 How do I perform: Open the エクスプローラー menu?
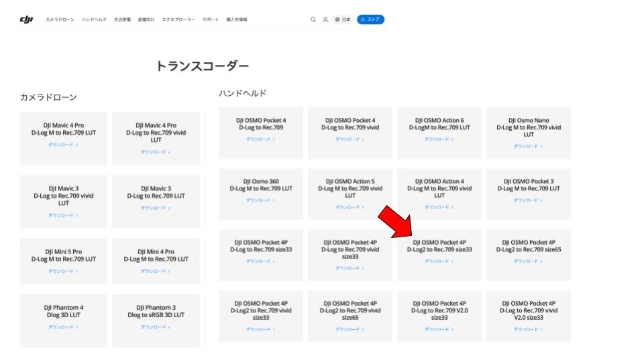[178, 19]
